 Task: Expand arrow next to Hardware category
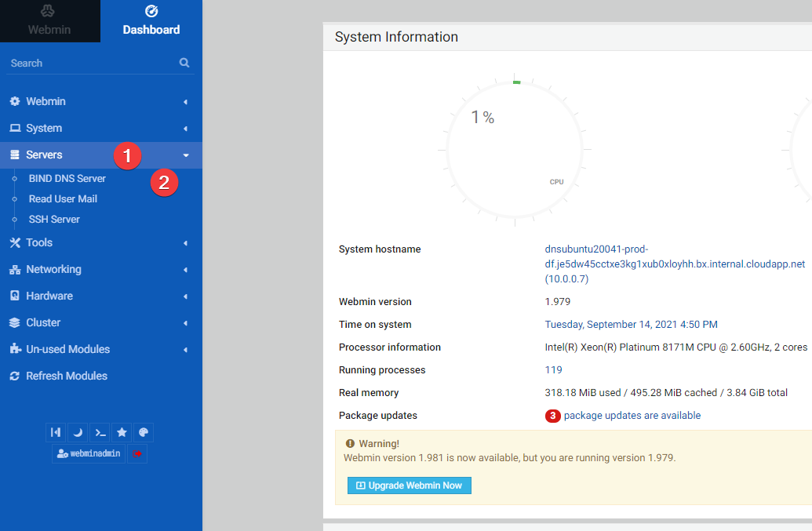click(x=185, y=296)
